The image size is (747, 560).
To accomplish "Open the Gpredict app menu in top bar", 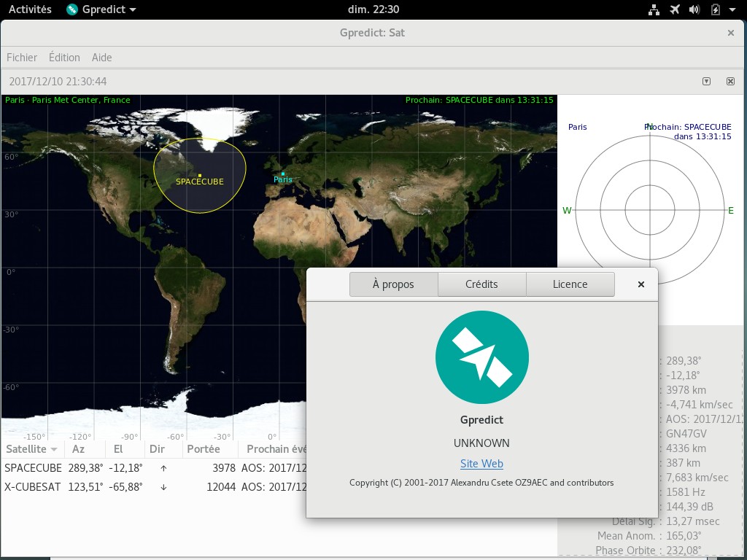I will tap(101, 9).
